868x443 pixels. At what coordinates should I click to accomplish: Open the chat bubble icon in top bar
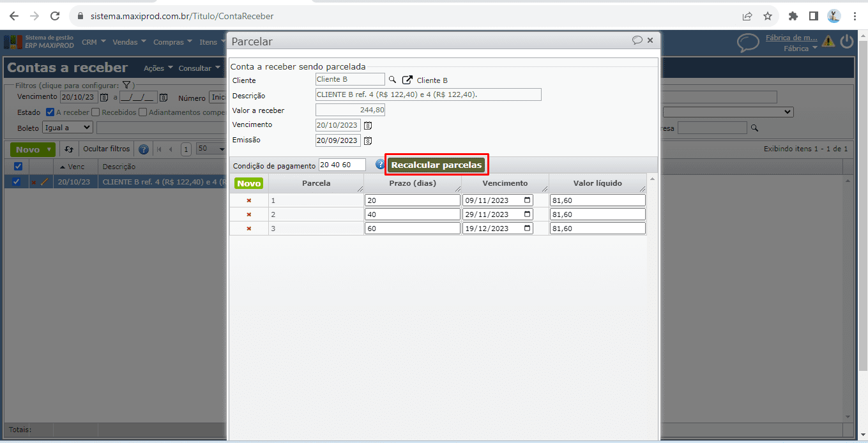748,43
